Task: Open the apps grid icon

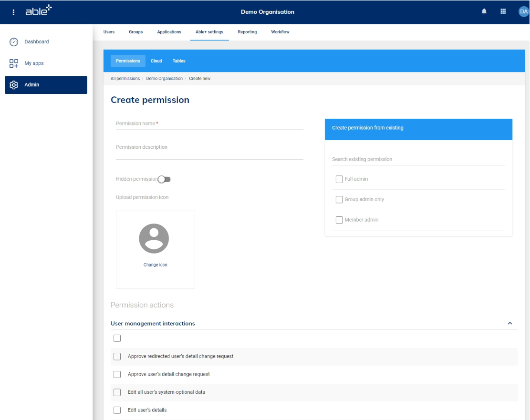Action: [x=503, y=12]
